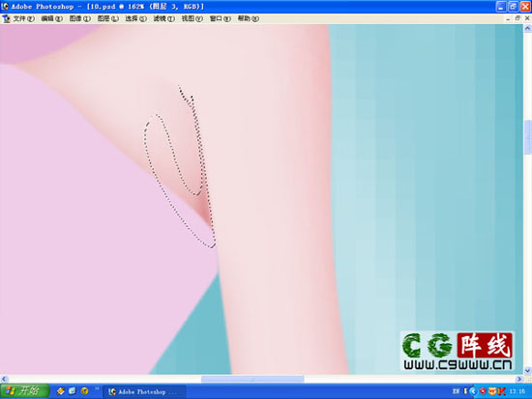Click the Photoshop icon in title bar
Viewport: 532px width, 399px height.
click(x=5, y=7)
